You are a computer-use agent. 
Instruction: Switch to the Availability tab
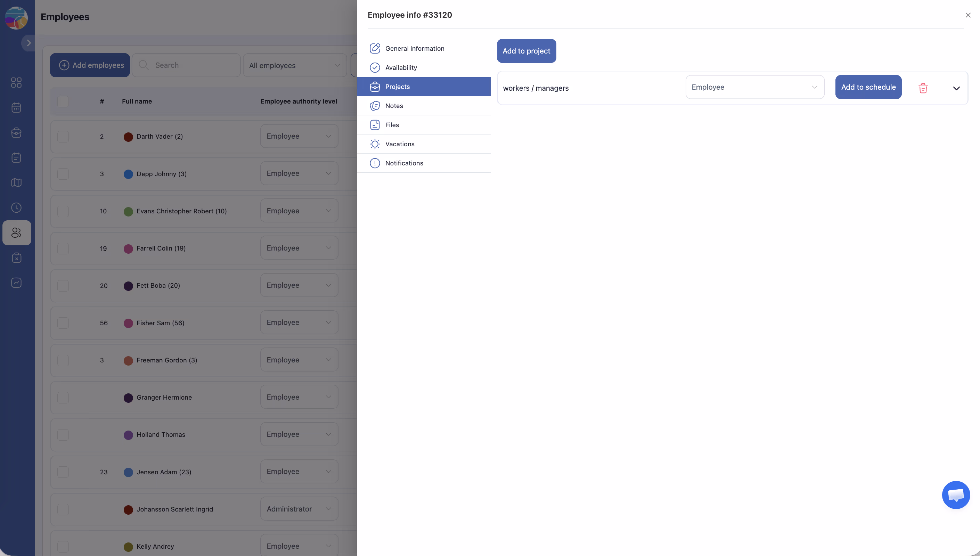coord(401,68)
